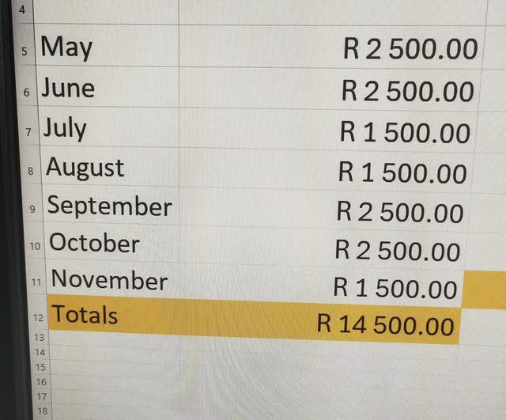
Task: Select row header 12
Action: 38,318
